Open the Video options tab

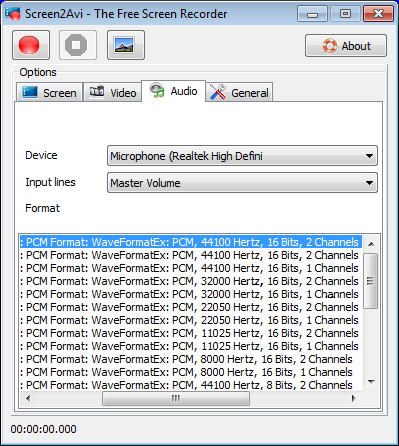pos(113,92)
